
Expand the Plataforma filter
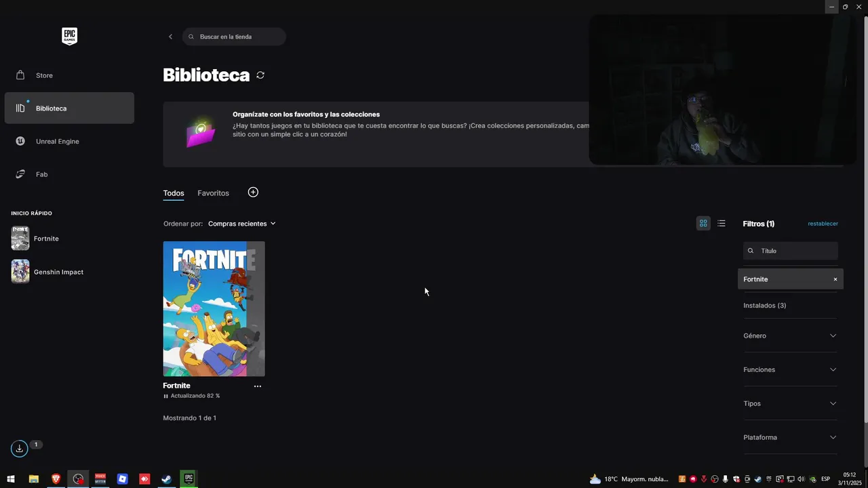tap(790, 437)
